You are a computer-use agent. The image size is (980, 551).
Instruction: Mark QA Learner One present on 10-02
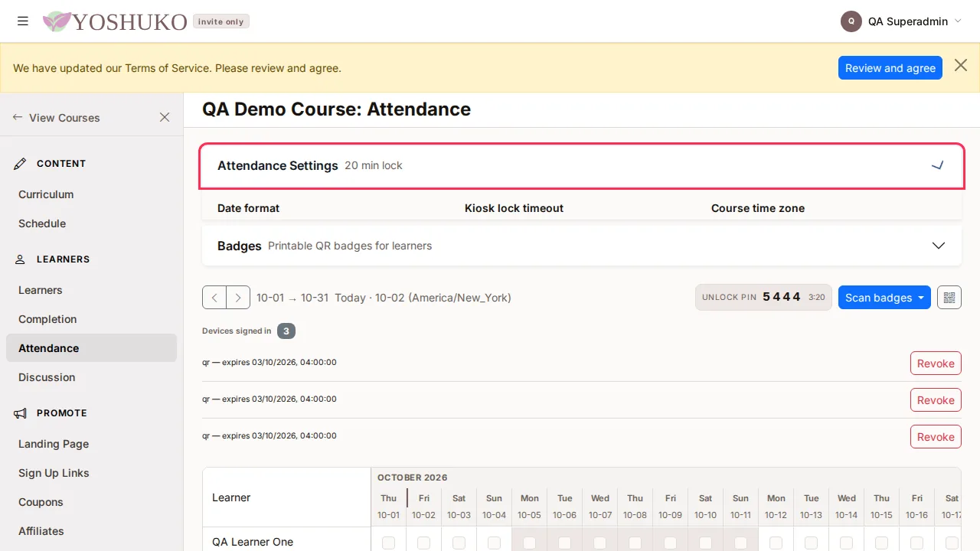(x=424, y=543)
